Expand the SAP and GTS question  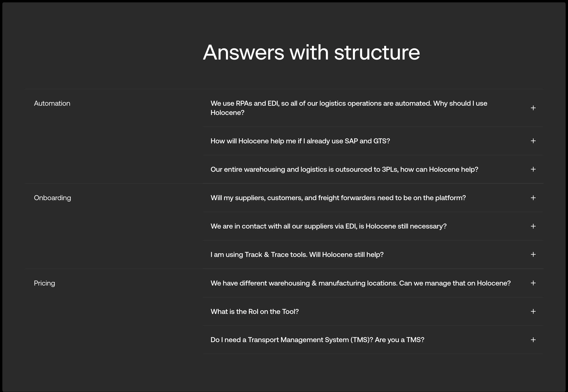point(533,141)
